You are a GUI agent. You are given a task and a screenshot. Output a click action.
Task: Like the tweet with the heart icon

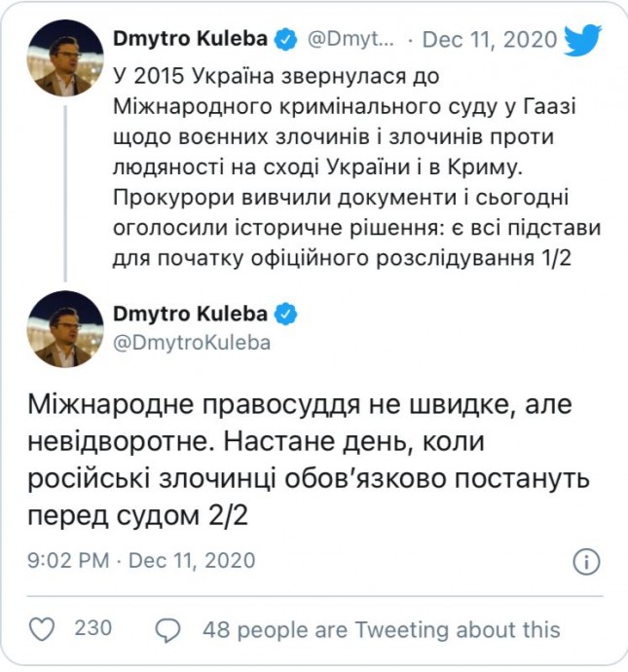tap(42, 629)
